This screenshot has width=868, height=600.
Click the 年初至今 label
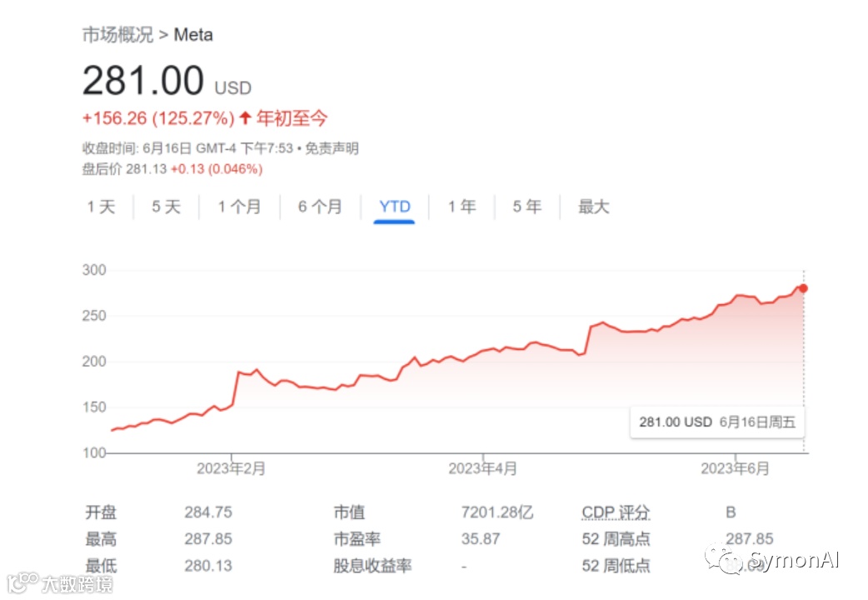292,118
